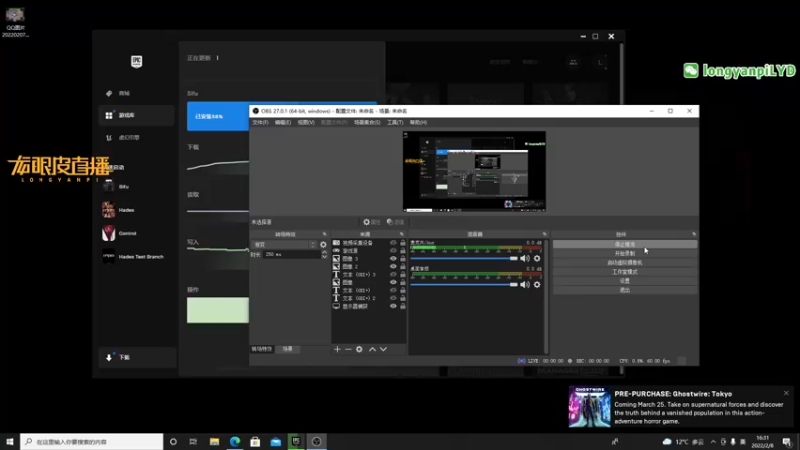800x450 pixels.
Task: Click 开始录制 to start recording
Action: (624, 254)
